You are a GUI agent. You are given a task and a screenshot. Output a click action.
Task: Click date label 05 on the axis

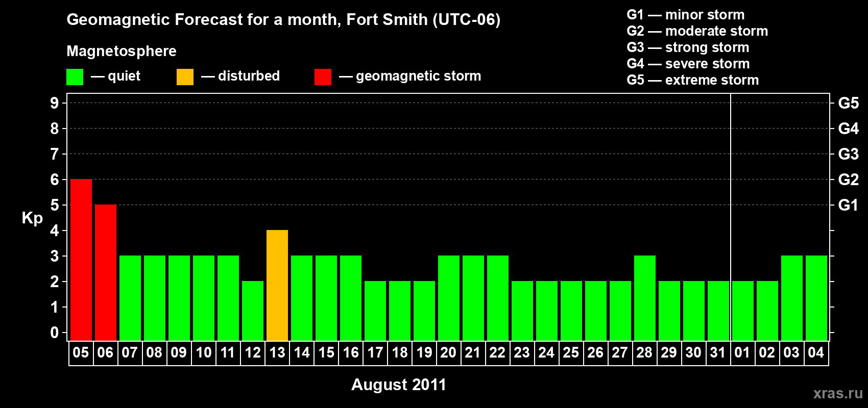[x=81, y=353]
